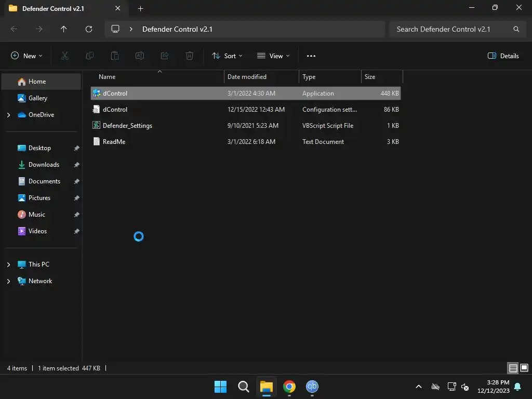532x399 pixels.
Task: Open the See more three-dots menu
Action: click(x=311, y=56)
